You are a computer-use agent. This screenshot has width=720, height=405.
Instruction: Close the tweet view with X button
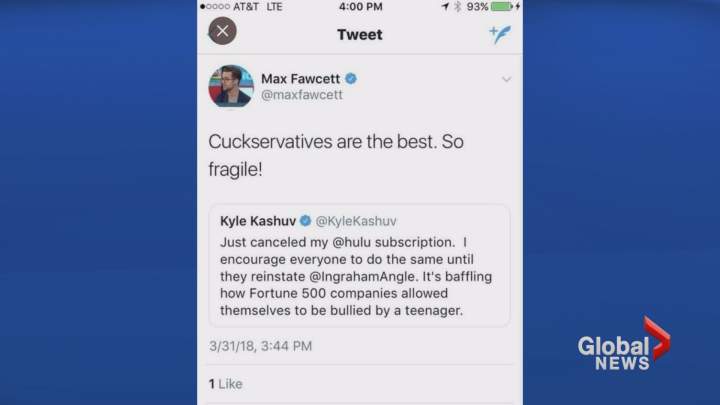coord(223,31)
